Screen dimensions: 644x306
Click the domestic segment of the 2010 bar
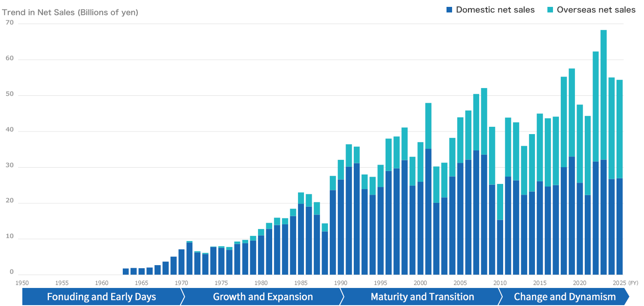click(500, 247)
